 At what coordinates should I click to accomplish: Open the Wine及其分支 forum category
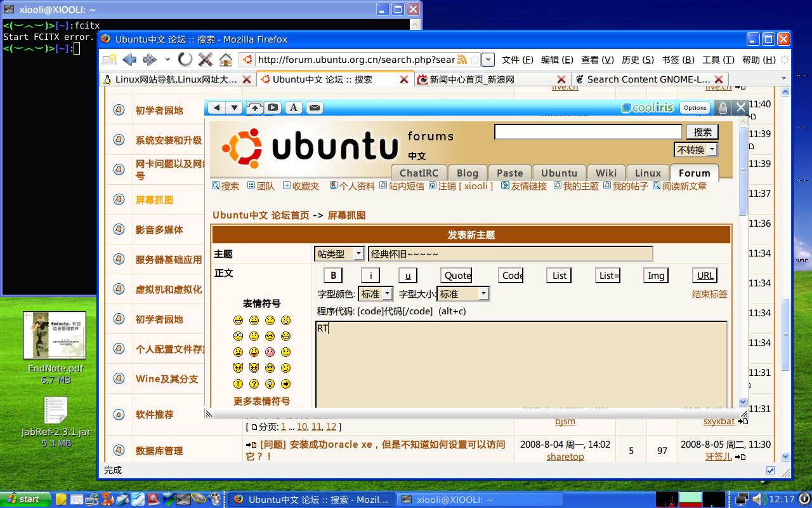167,379
